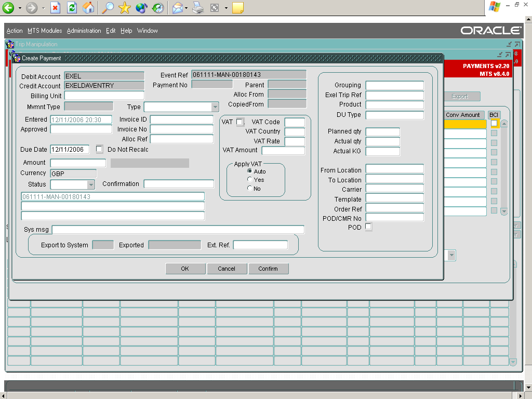This screenshot has height=399, width=532.
Task: Click the VAT Code field
Action: [295, 122]
